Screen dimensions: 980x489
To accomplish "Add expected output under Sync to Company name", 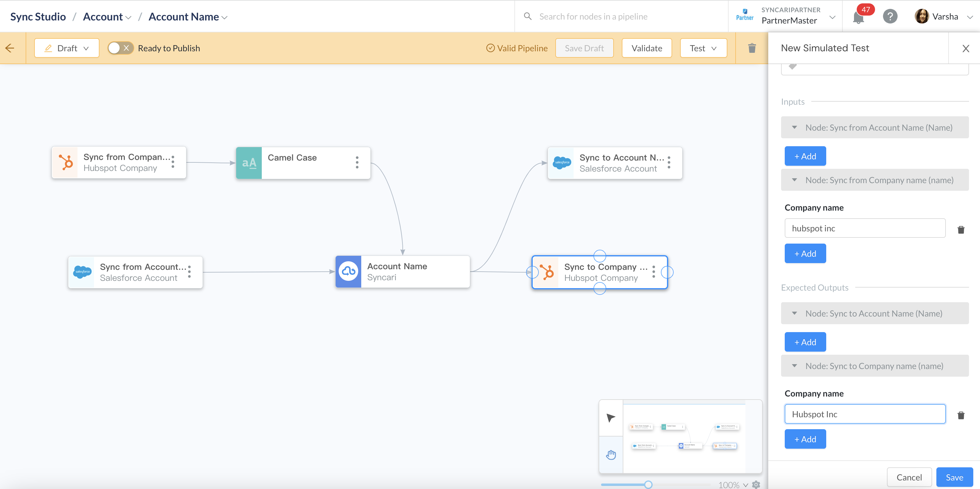I will (805, 439).
